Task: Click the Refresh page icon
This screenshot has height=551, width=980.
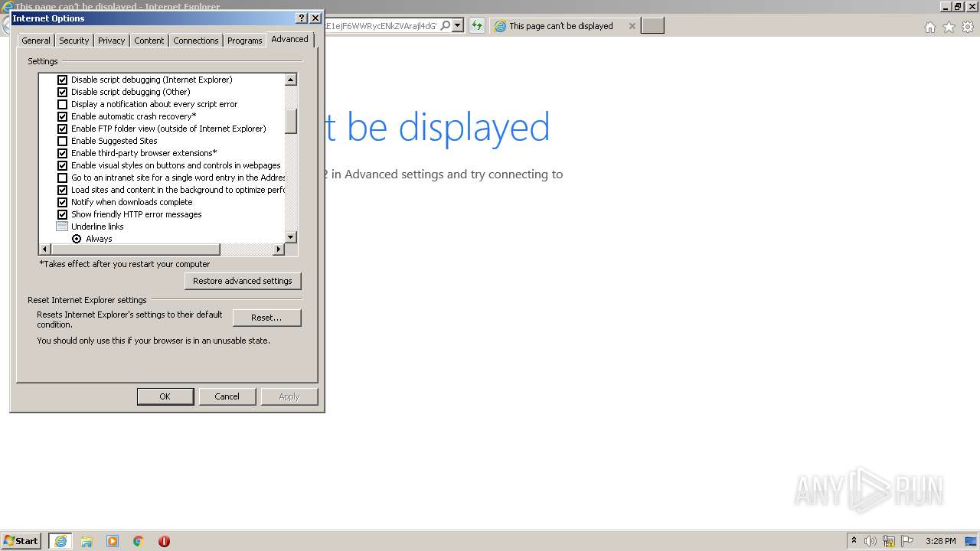Action: [477, 25]
